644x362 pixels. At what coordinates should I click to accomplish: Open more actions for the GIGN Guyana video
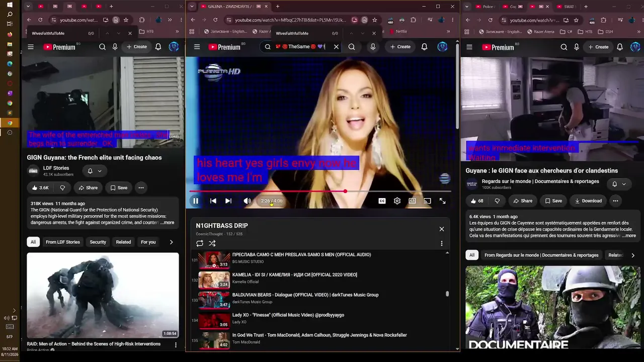(x=141, y=188)
